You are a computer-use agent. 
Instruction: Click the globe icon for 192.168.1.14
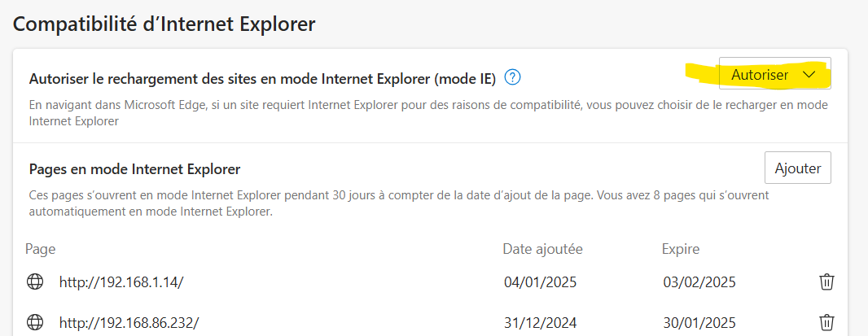pos(35,281)
